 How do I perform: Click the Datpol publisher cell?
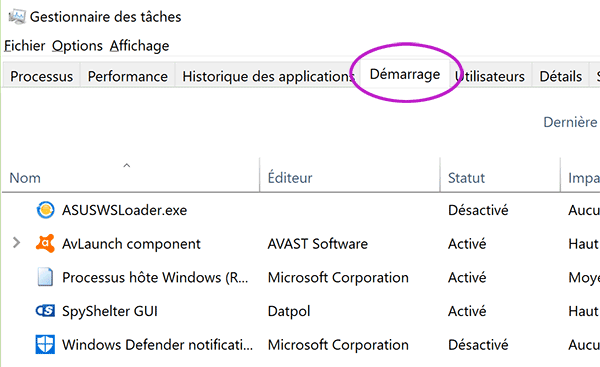coord(289,311)
